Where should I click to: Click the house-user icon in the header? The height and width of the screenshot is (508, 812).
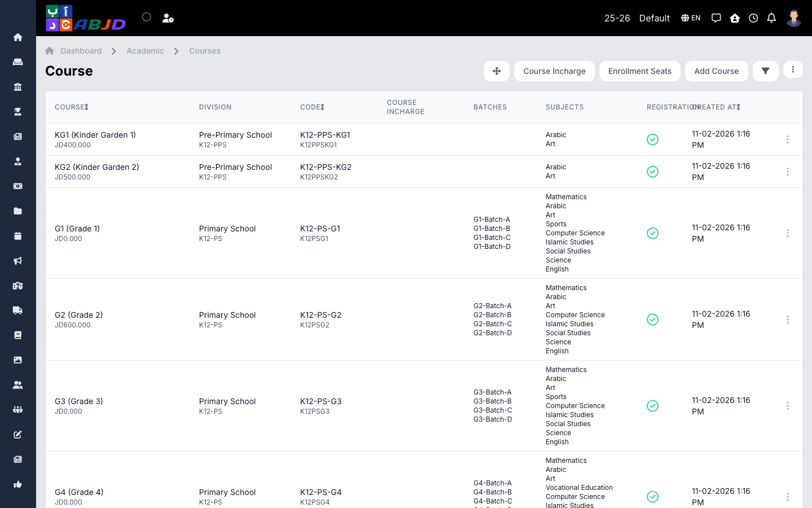(x=735, y=18)
